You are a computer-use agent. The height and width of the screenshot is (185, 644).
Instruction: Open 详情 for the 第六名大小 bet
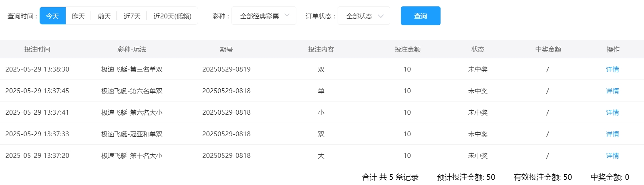612,113
